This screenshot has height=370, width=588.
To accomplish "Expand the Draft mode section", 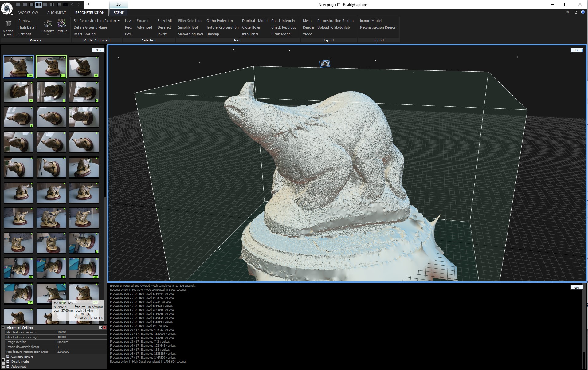I will [8, 362].
